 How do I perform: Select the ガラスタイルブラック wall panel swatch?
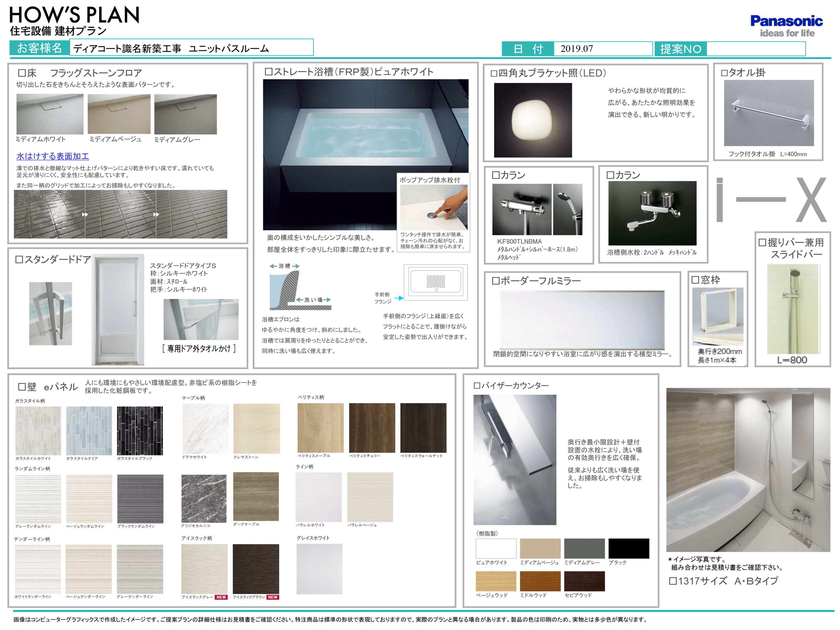[140, 431]
